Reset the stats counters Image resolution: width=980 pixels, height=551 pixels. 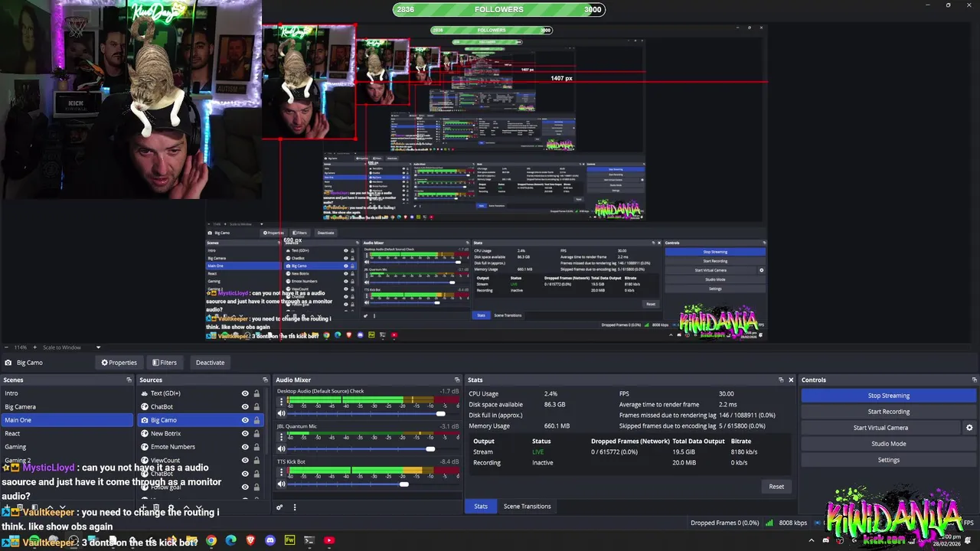click(776, 487)
